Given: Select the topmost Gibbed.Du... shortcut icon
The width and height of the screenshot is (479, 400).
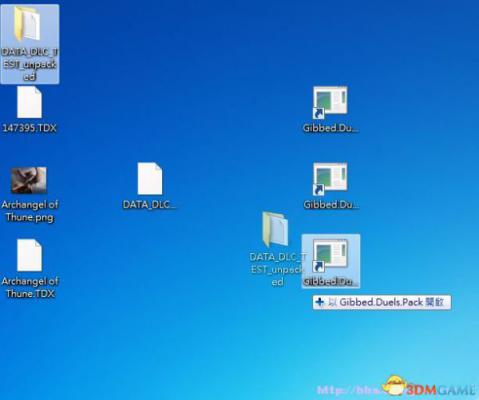Looking at the screenshot, I should [x=330, y=102].
